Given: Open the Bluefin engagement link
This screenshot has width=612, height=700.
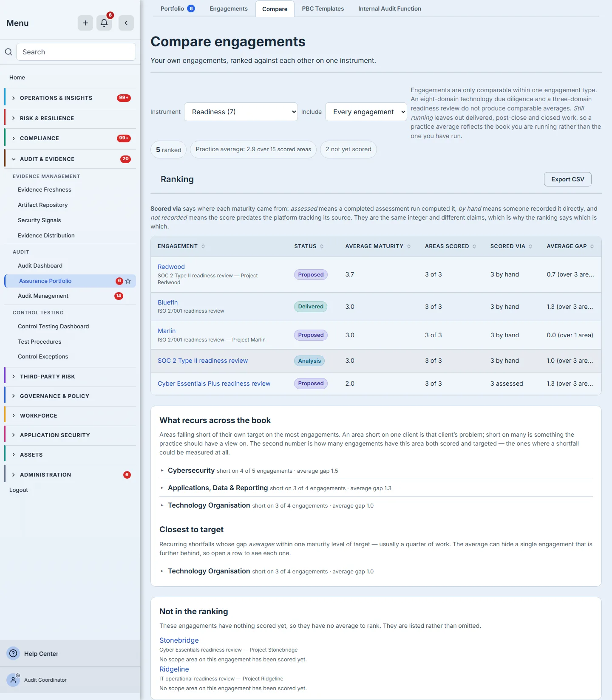Looking at the screenshot, I should 168,302.
